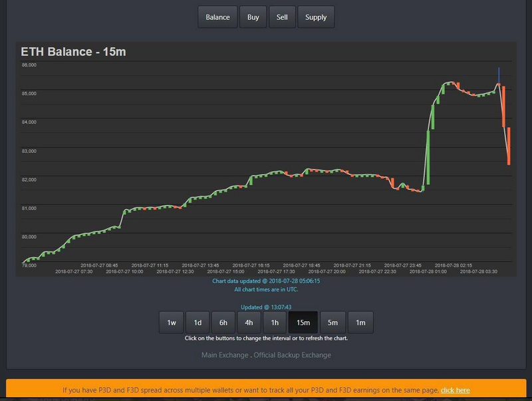The width and height of the screenshot is (532, 401).
Task: Click the 'Chart data updated' timestamp text
Action: pyautogui.click(x=266, y=281)
